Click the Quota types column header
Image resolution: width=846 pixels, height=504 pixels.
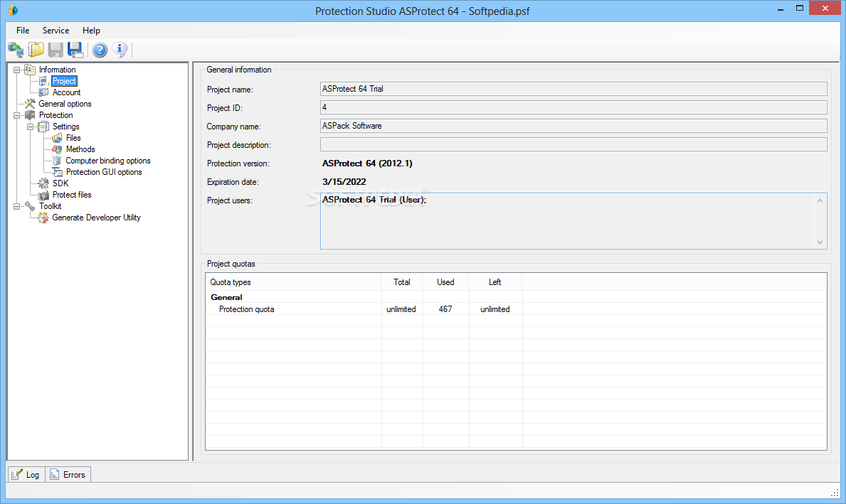coord(293,282)
